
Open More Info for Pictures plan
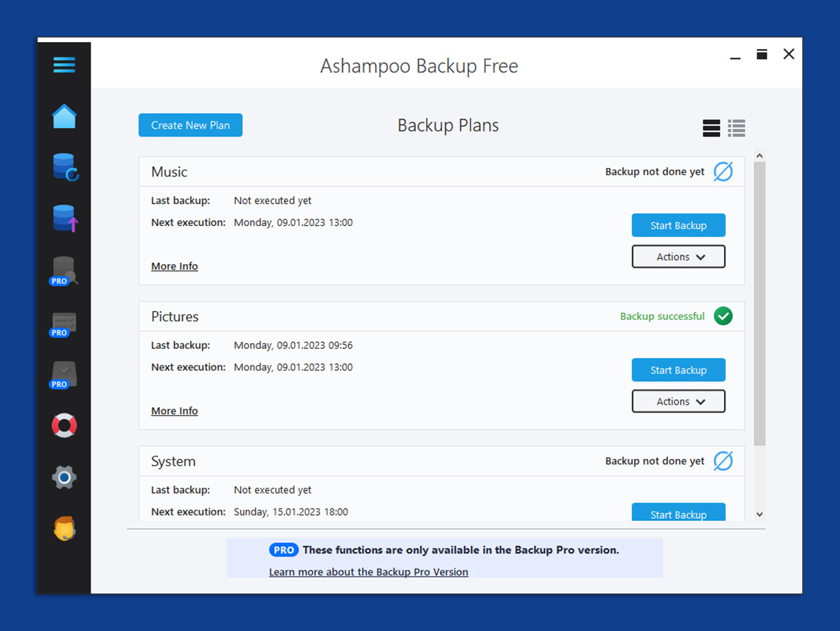[174, 411]
